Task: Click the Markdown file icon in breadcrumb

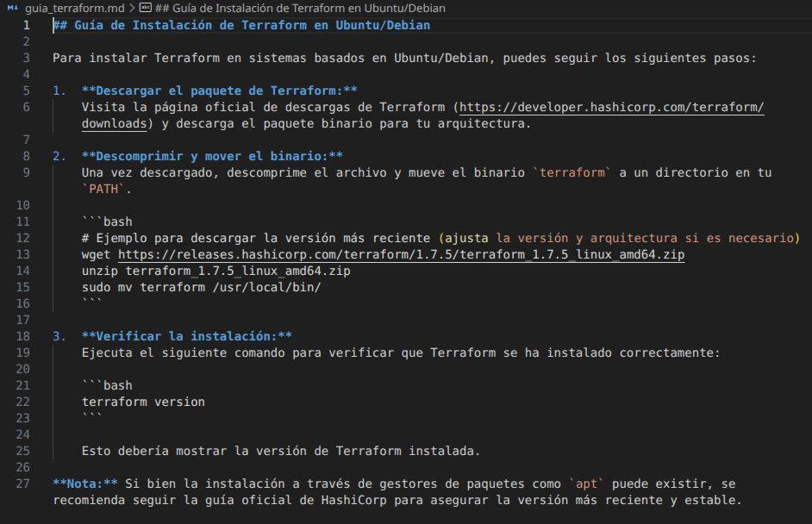Action: click(12, 8)
